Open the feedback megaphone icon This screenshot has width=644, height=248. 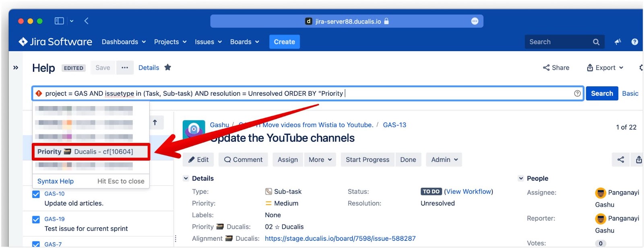pos(618,42)
